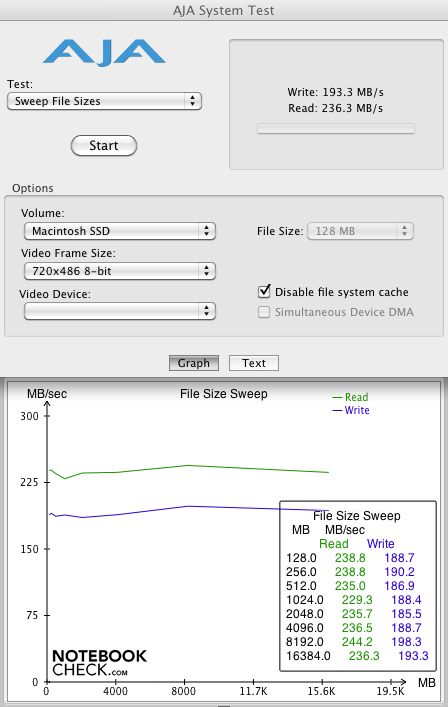Open the Volume dropdown set to Macintosh SSD
Image resolution: width=448 pixels, height=707 pixels.
coord(119,231)
